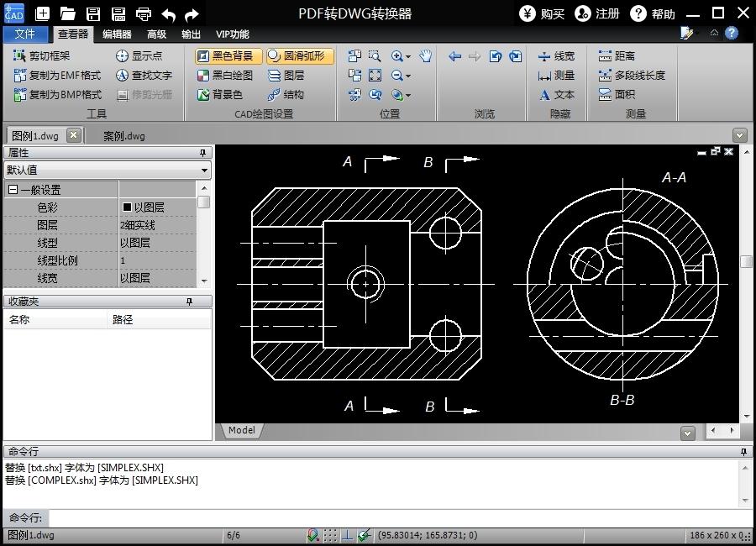Image resolution: width=756 pixels, height=546 pixels.
Task: Measure 多段线长度 polyline length
Action: 632,76
